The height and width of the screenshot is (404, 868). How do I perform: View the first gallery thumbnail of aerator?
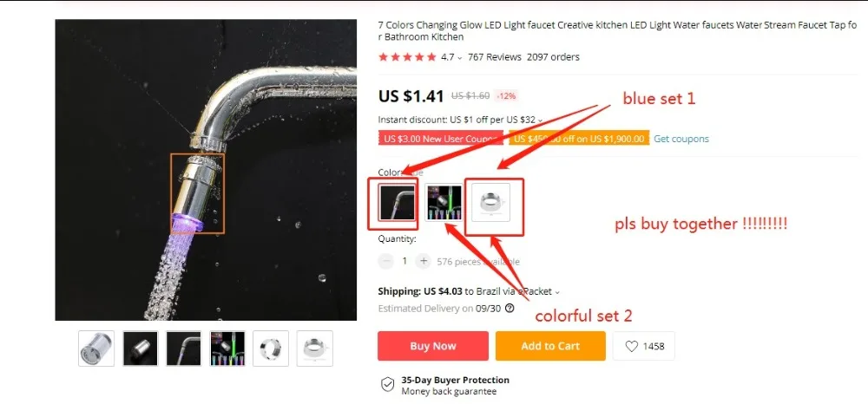point(96,349)
